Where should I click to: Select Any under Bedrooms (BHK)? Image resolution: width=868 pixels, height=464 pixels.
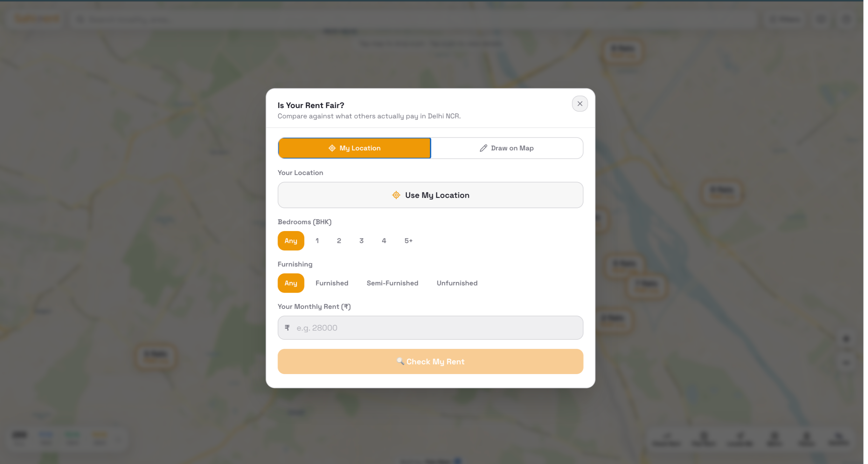point(290,241)
